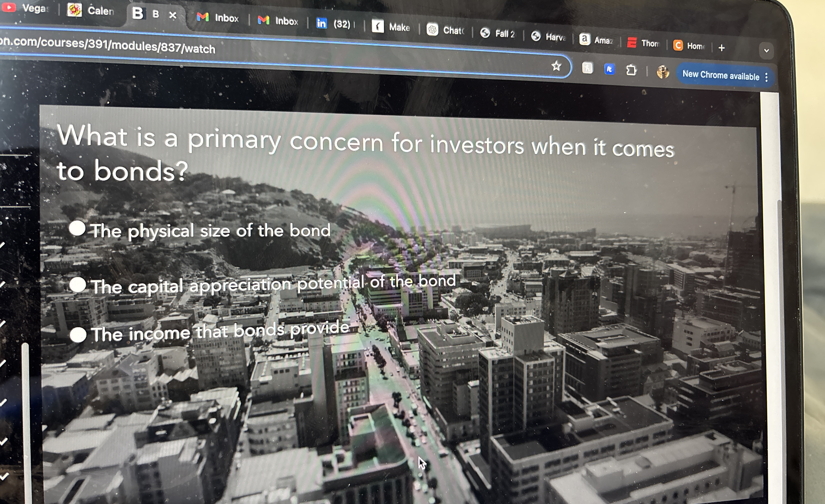
Task: Switch to the 'Harva' tab
Action: click(548, 36)
